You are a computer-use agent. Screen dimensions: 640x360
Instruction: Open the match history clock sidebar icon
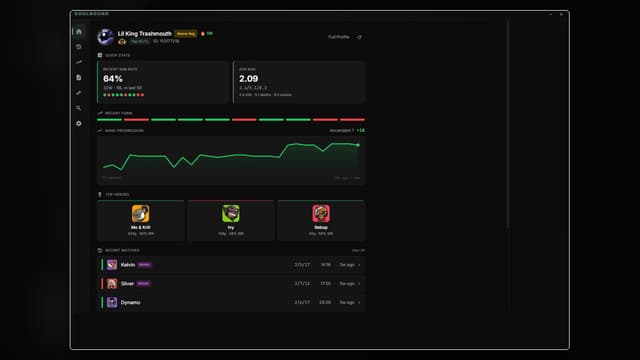coord(79,47)
